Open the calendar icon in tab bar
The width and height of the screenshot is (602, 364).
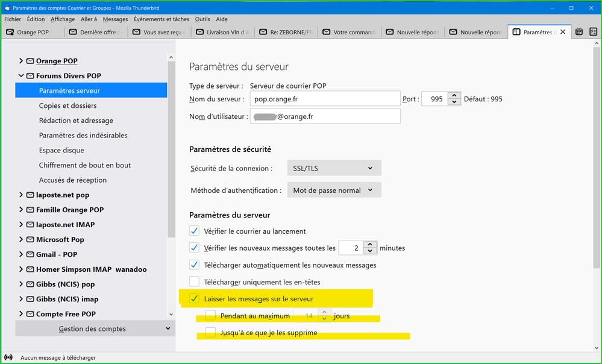pos(579,33)
